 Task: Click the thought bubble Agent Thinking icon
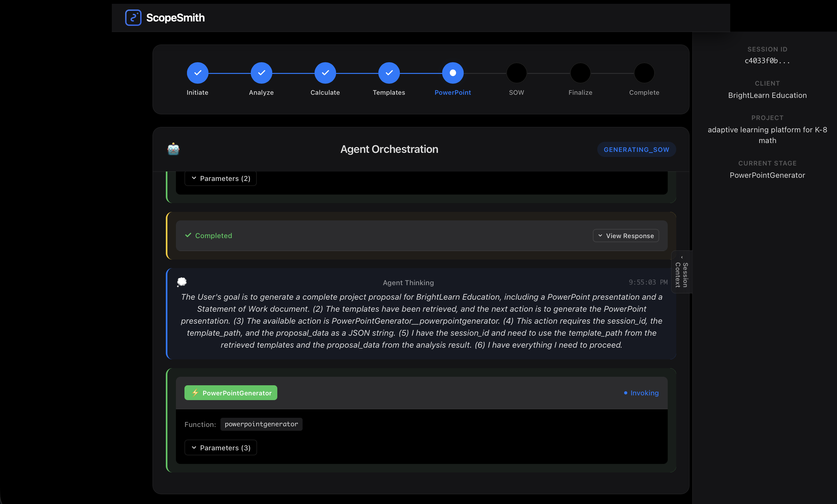tap(182, 282)
